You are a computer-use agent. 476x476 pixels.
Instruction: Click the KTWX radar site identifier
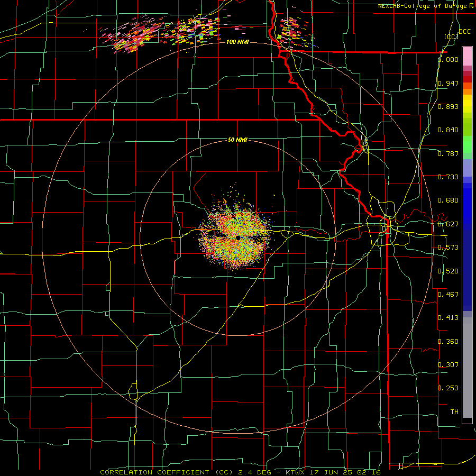pos(295,472)
